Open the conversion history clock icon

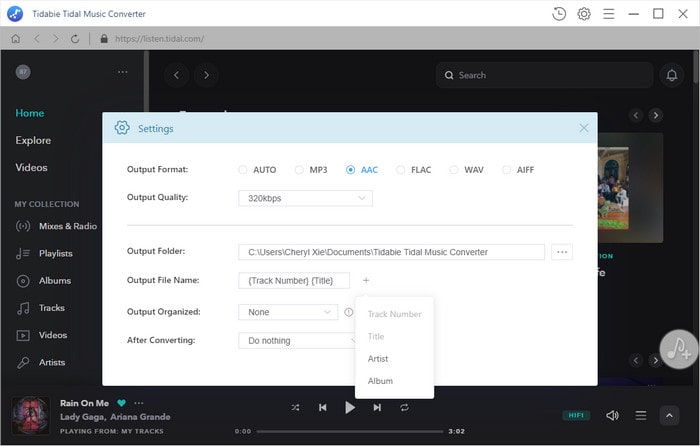click(558, 14)
